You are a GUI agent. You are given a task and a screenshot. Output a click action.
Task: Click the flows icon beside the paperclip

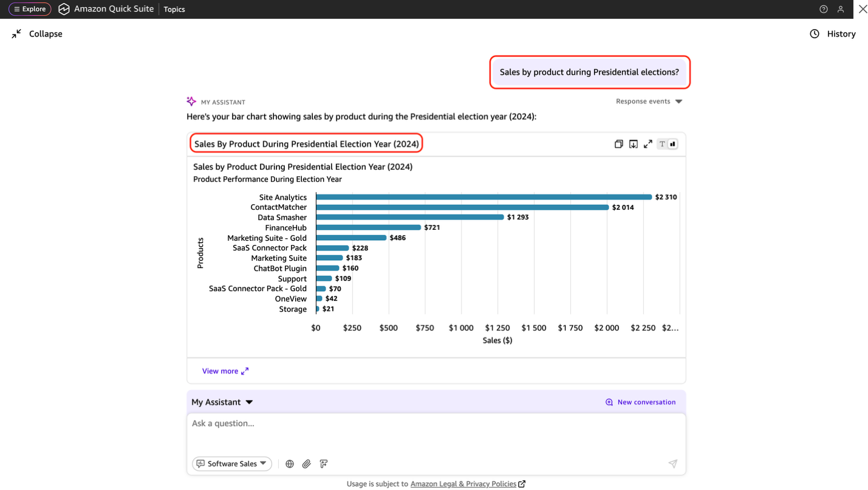(324, 464)
